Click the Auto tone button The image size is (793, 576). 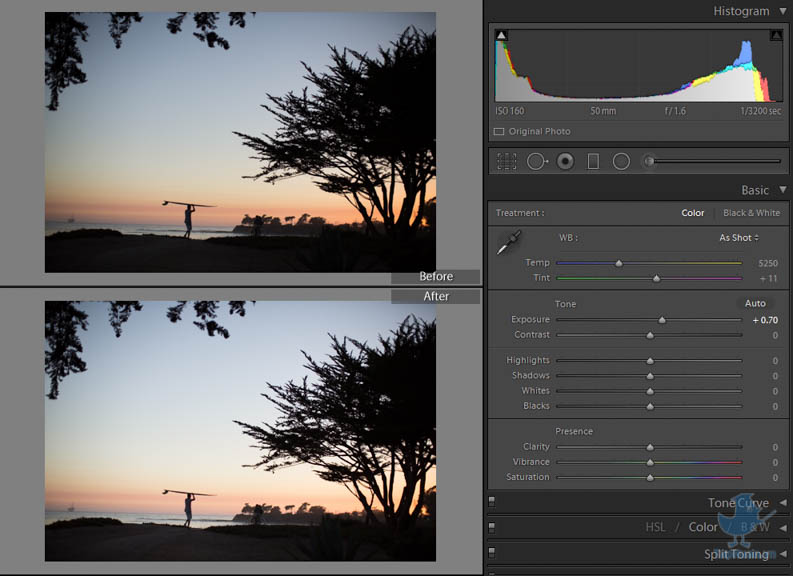click(755, 303)
